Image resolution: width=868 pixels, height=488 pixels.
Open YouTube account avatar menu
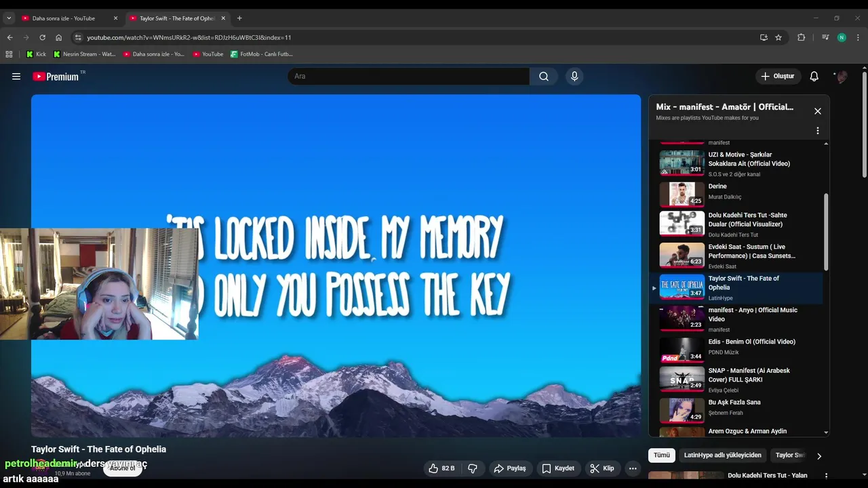coord(841,77)
